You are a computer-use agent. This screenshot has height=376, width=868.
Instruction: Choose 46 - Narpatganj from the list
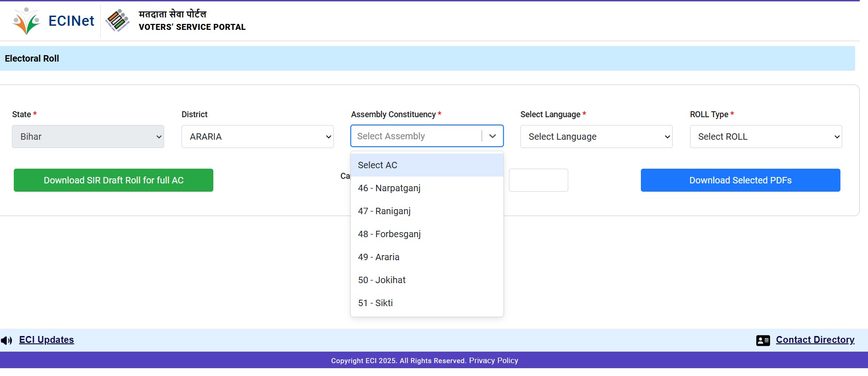click(389, 188)
